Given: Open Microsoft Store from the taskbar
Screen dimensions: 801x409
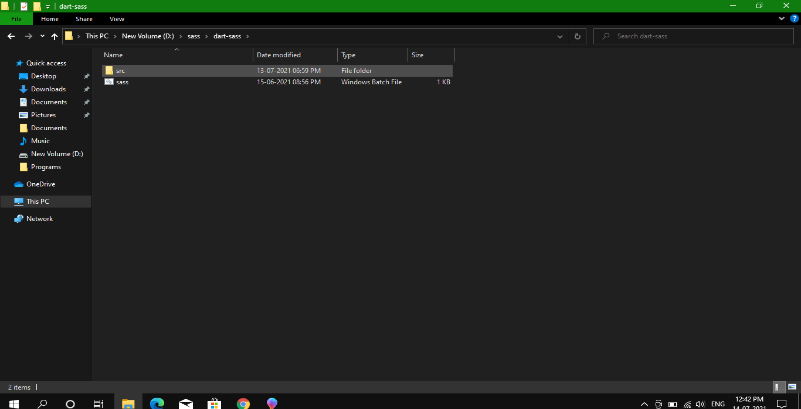Looking at the screenshot, I should coord(215,403).
